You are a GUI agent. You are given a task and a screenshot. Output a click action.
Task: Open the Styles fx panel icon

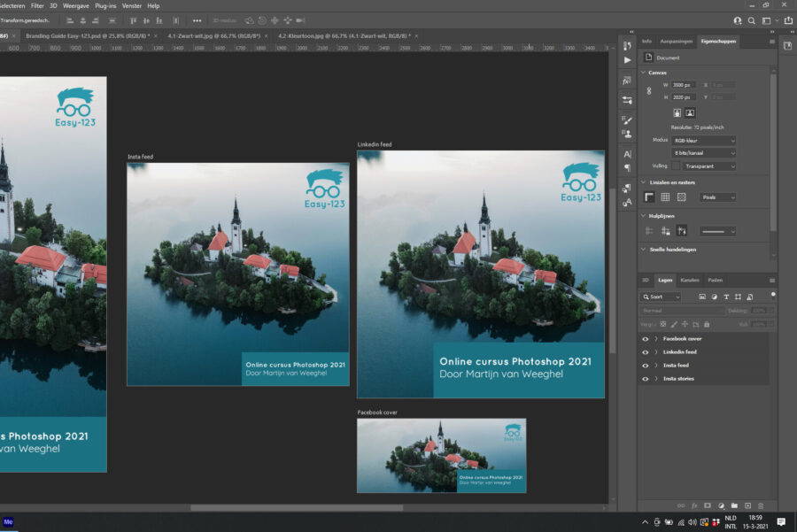click(x=627, y=81)
